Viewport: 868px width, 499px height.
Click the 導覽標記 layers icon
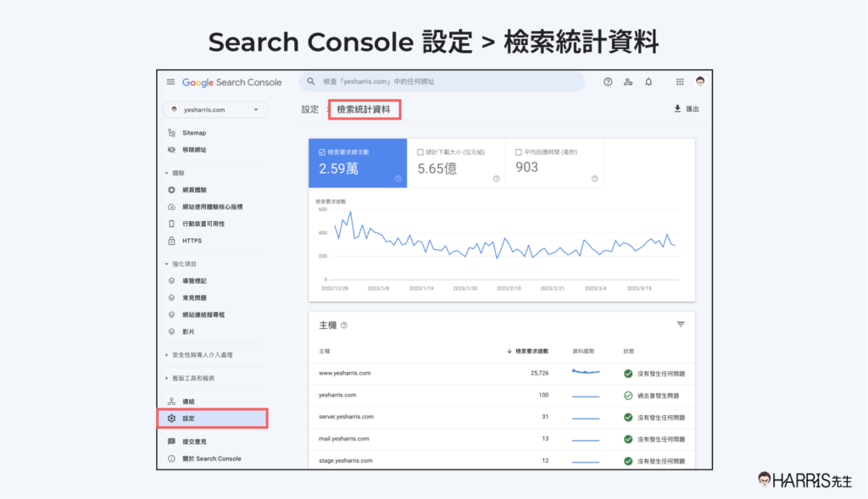click(x=171, y=281)
